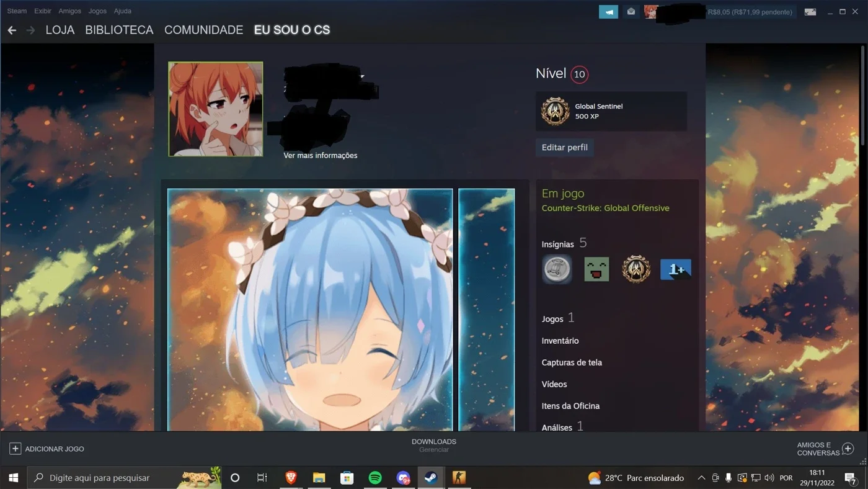Open the Steam menu
This screenshot has height=489, width=868.
(x=17, y=11)
